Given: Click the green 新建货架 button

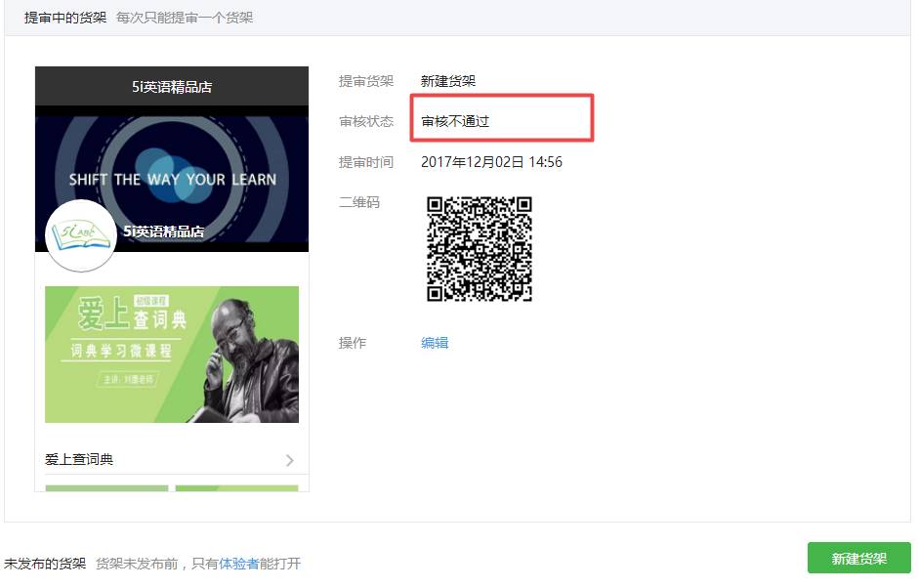Looking at the screenshot, I should (x=858, y=558).
